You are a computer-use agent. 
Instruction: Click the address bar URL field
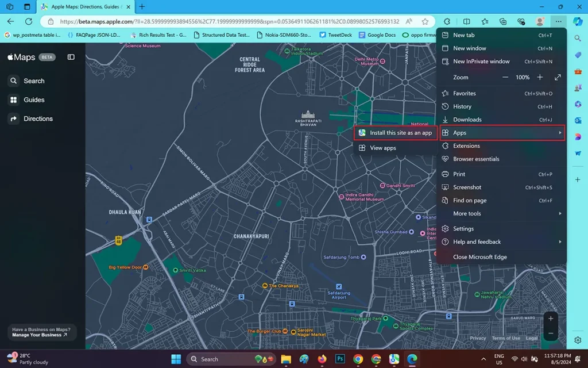pos(229,21)
